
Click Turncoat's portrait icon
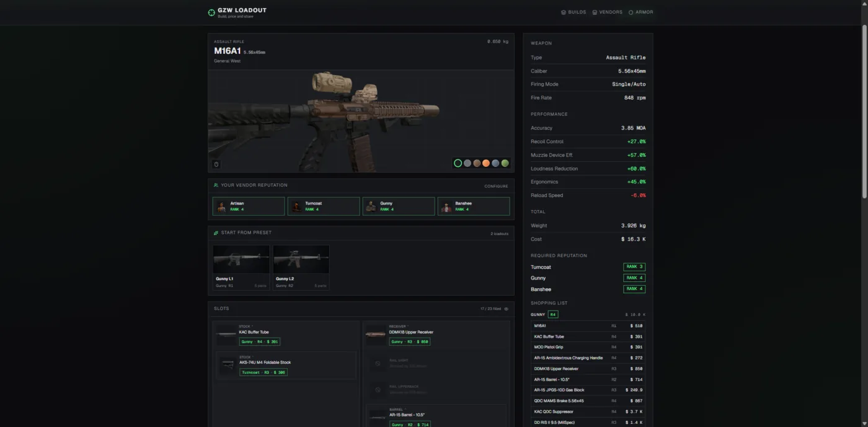tap(297, 206)
